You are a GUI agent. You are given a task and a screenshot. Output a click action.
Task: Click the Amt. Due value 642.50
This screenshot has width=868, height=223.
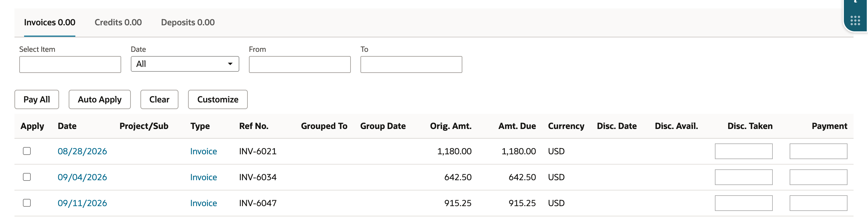pyautogui.click(x=522, y=177)
